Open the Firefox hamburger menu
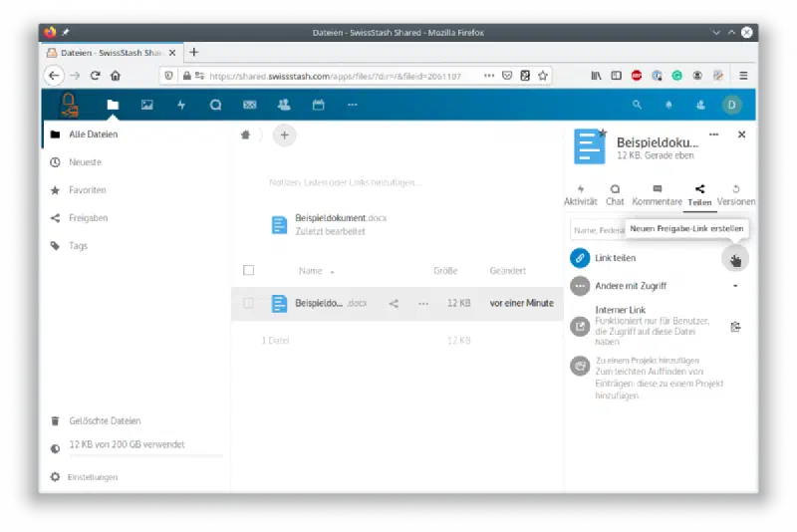The image size is (797, 532). pos(743,76)
